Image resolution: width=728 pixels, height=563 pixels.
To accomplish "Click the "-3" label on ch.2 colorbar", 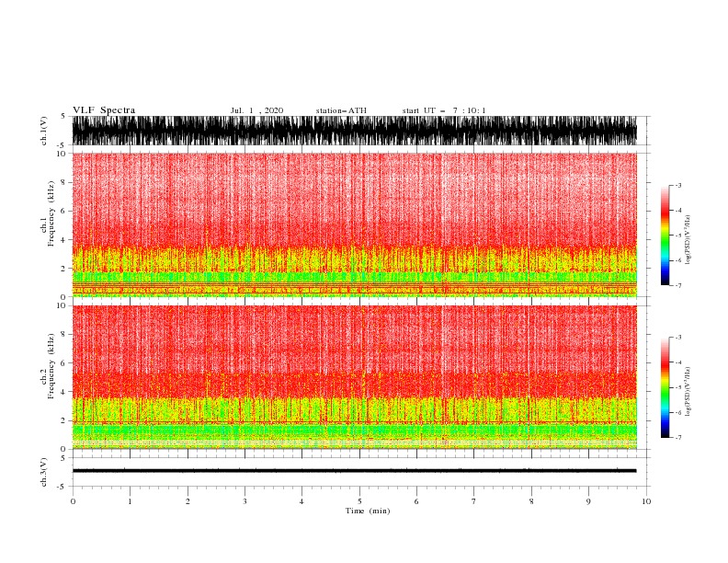I will pyautogui.click(x=677, y=338).
